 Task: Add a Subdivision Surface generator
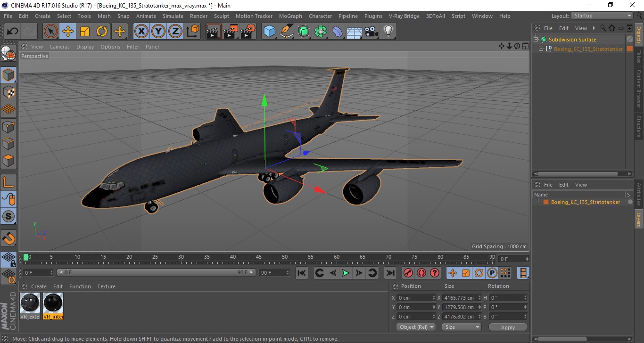tap(304, 32)
